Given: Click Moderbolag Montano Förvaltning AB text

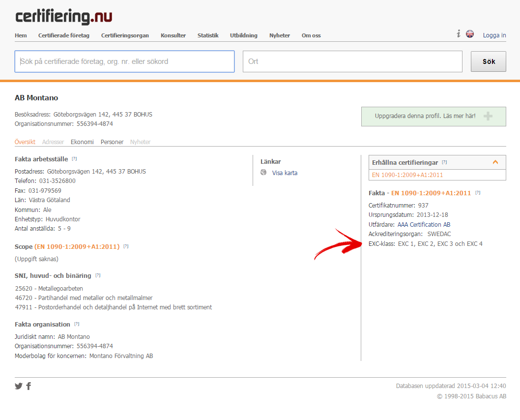Looking at the screenshot, I should tap(84, 356).
